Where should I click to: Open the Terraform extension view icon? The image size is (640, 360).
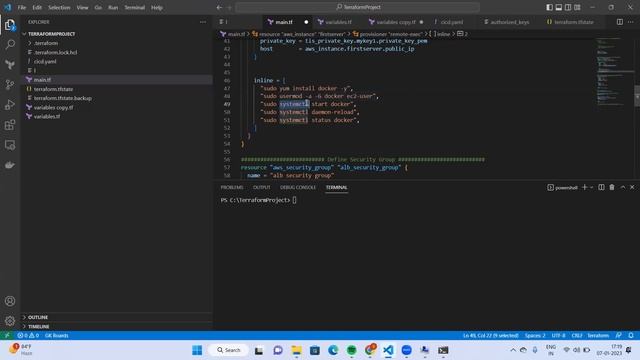click(10, 64)
